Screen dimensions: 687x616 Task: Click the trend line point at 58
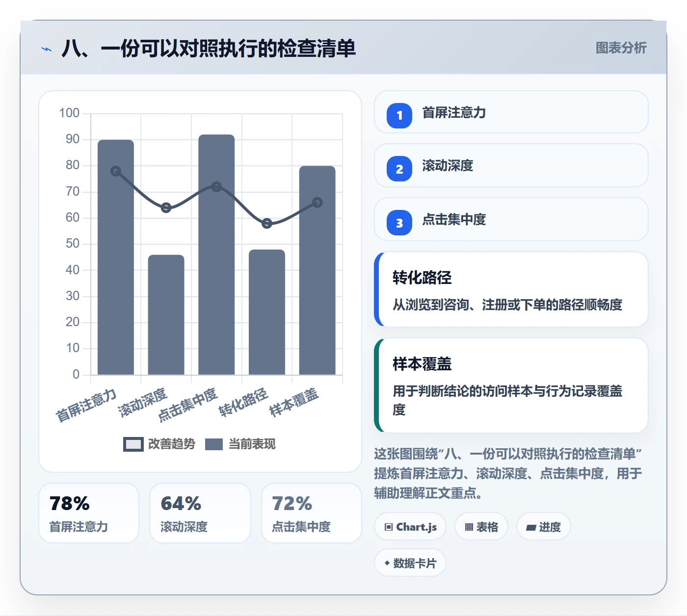point(267,224)
